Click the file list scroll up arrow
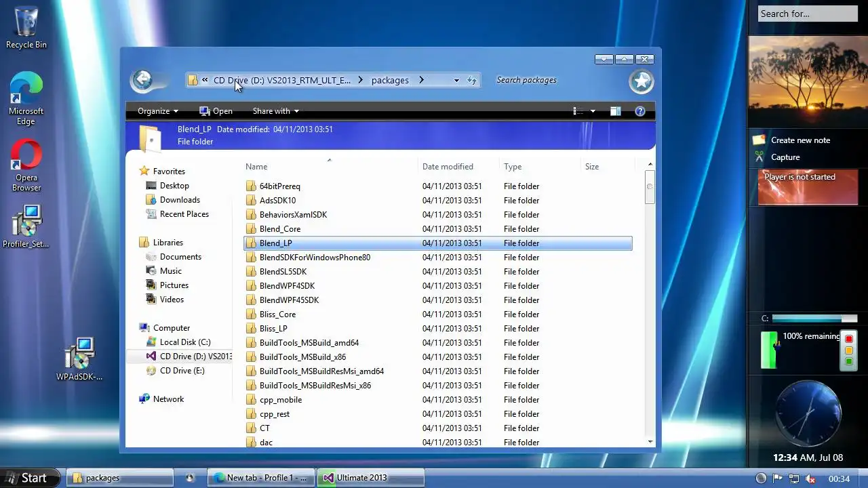This screenshot has width=868, height=488. tap(650, 165)
